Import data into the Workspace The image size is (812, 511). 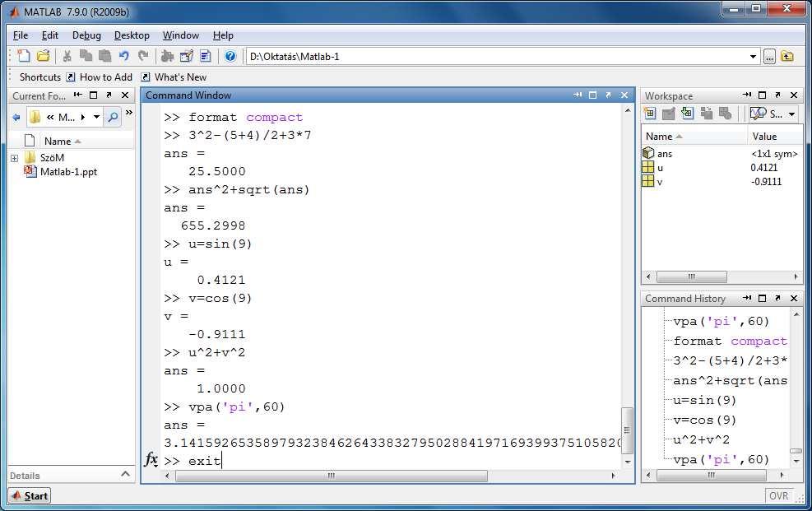click(687, 114)
